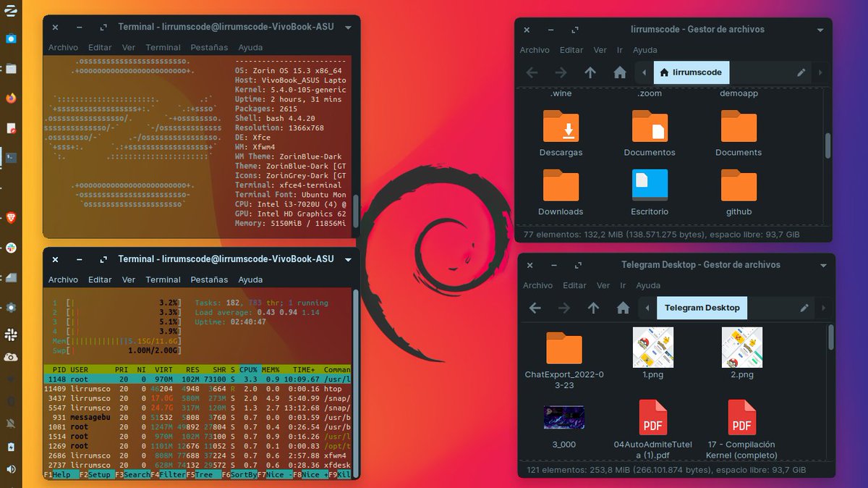Edit the path in lirrumscode file manager

pos(801,72)
